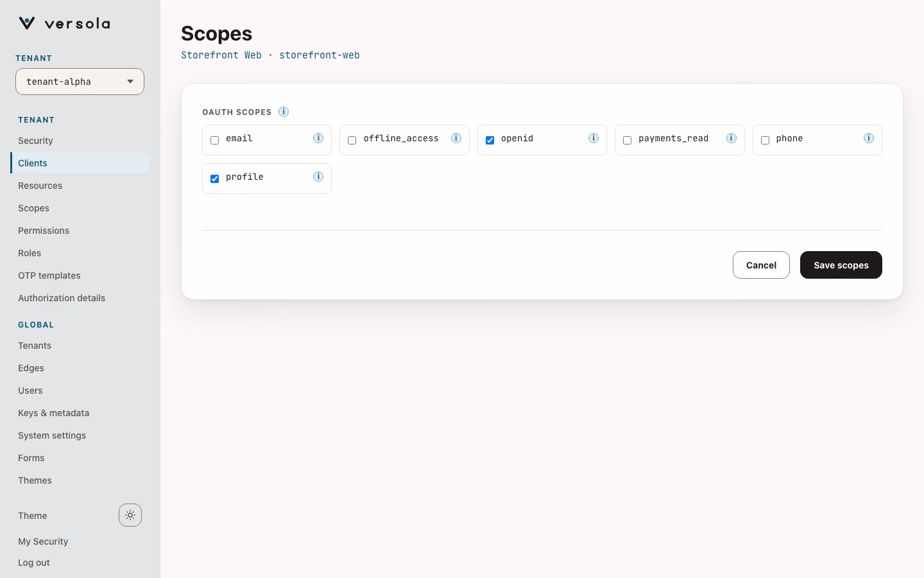Screen dimensions: 924x578
Task: Open Themes in the sidebar
Action: [x=80, y=480]
